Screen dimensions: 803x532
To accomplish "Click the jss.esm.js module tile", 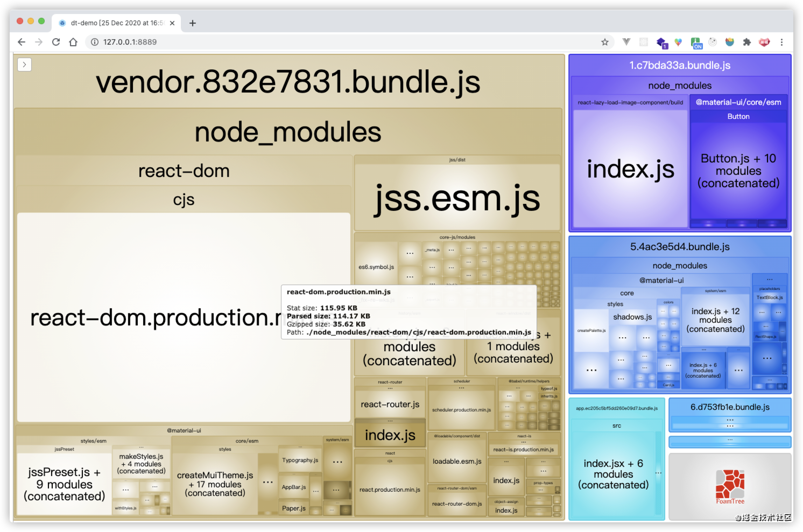I will (x=457, y=197).
